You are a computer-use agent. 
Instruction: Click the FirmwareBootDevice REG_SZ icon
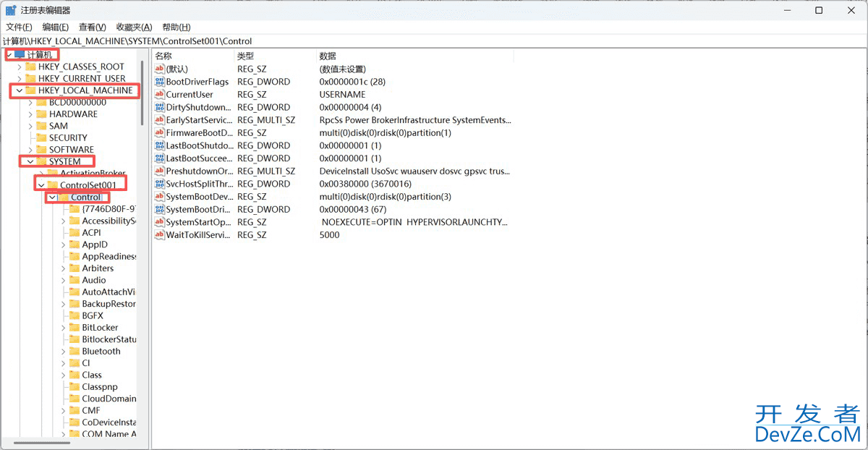point(158,132)
